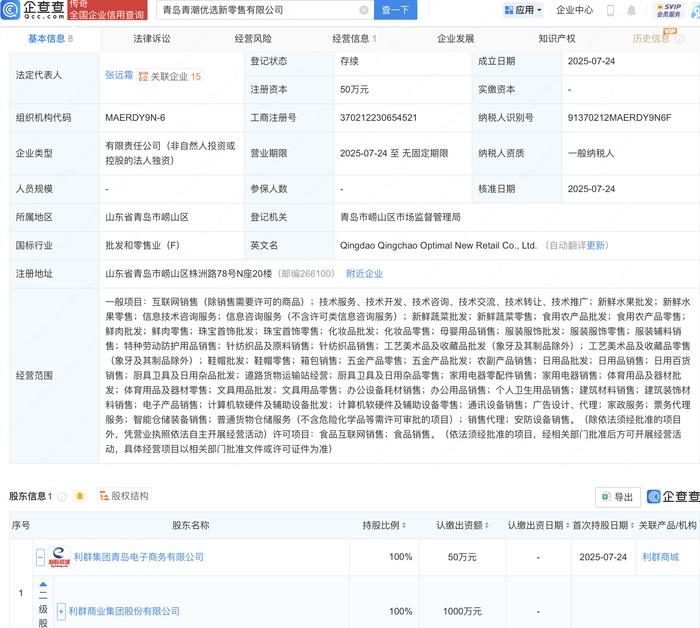This screenshot has height=628, width=700.
Task: Click the 1000万元 subscribed amount cell
Action: 462,611
